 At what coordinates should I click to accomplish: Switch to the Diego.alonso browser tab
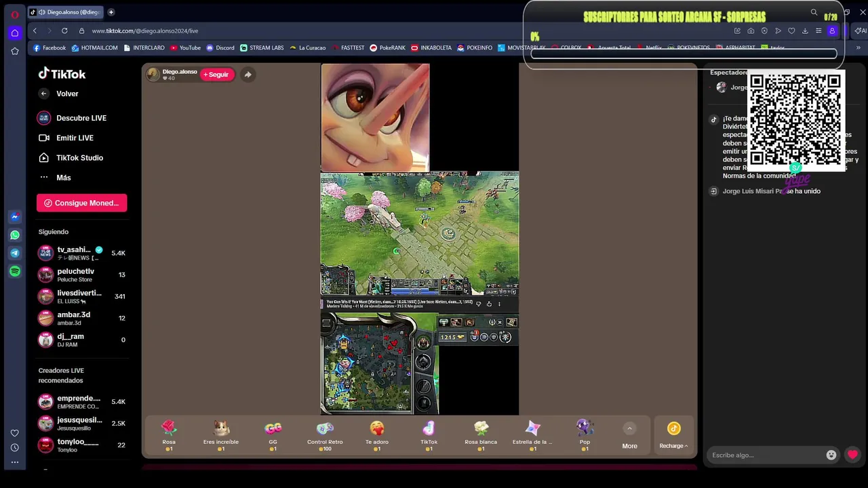coord(64,12)
